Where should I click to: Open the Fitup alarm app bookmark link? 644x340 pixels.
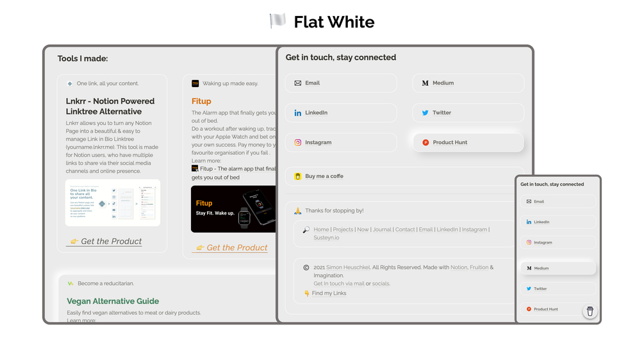(234, 173)
